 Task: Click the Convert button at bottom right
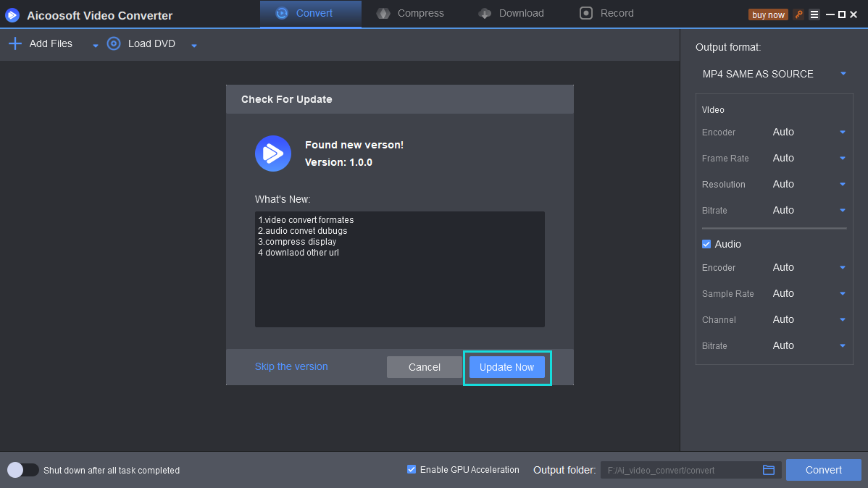(x=823, y=470)
